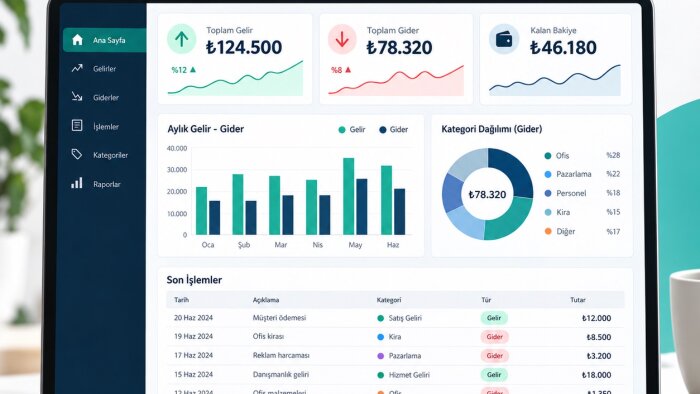Image resolution: width=700 pixels, height=394 pixels.
Task: Toggle the Ofis category in donut legend
Action: (557, 155)
